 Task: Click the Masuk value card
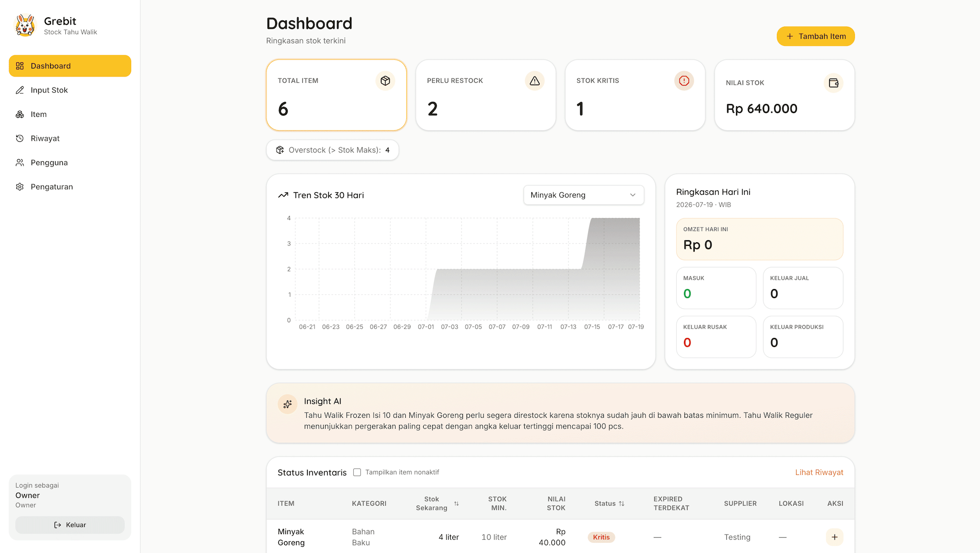coord(716,288)
